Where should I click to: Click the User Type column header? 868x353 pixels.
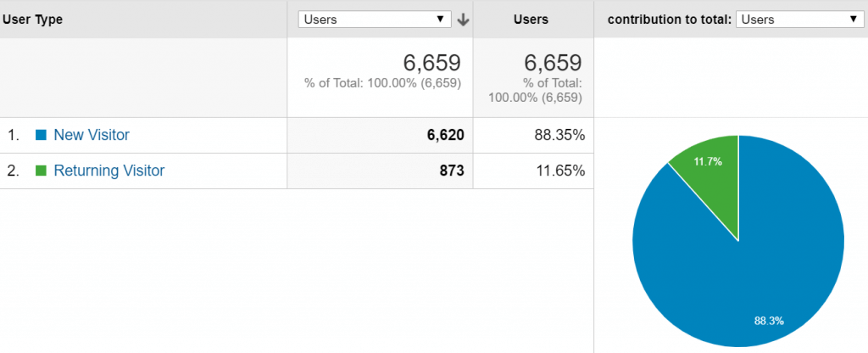[x=33, y=20]
